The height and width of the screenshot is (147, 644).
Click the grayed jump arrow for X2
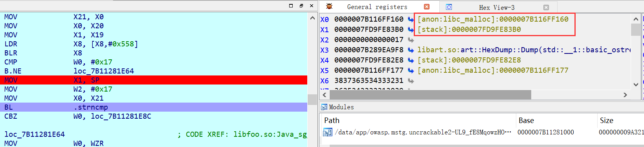tap(411, 40)
